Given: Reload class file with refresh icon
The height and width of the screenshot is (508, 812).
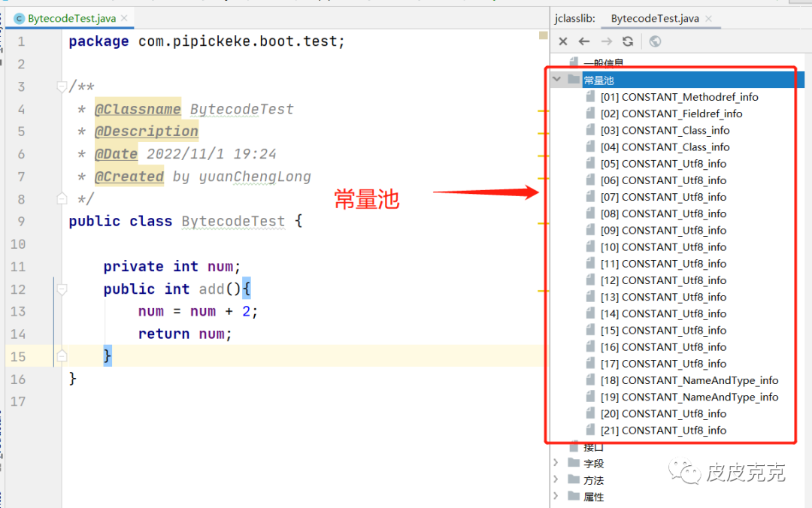Looking at the screenshot, I should pyautogui.click(x=628, y=41).
